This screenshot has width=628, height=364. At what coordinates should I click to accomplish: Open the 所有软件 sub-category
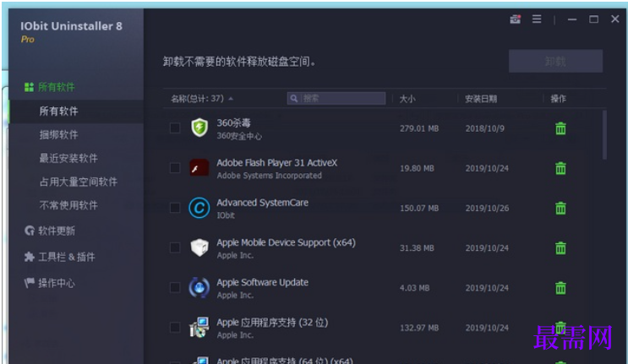tap(76, 111)
